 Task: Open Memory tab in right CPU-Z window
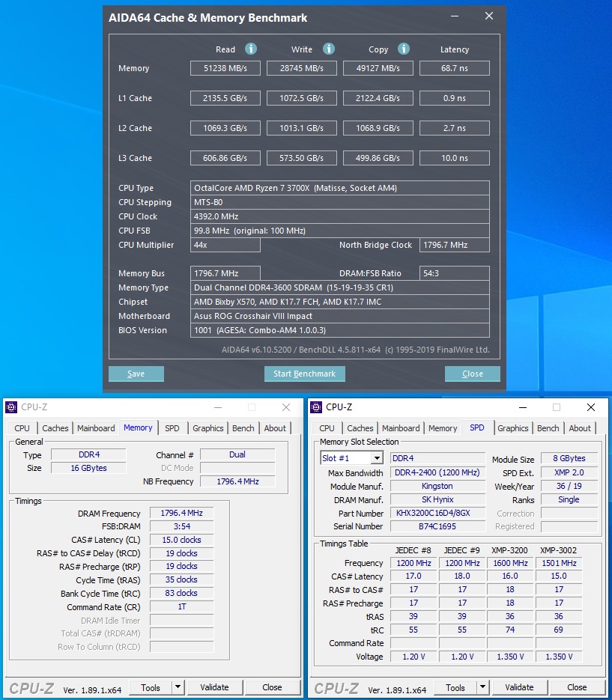coord(443,428)
